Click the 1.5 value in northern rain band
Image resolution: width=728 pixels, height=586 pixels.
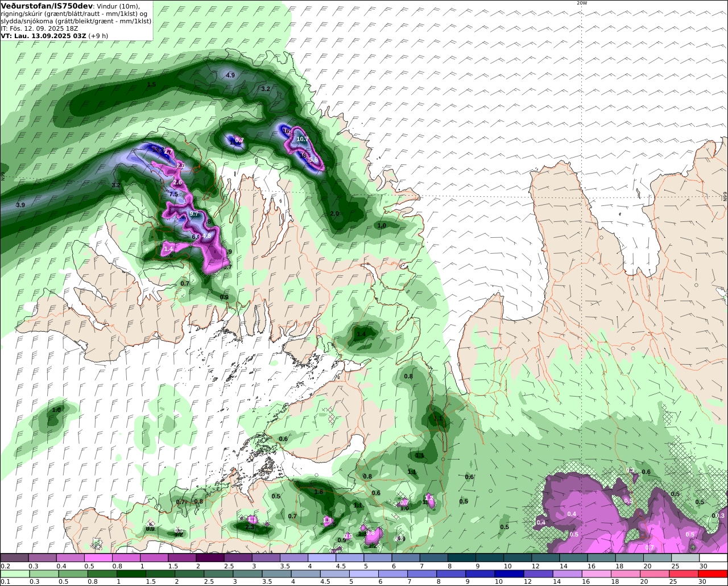click(151, 84)
